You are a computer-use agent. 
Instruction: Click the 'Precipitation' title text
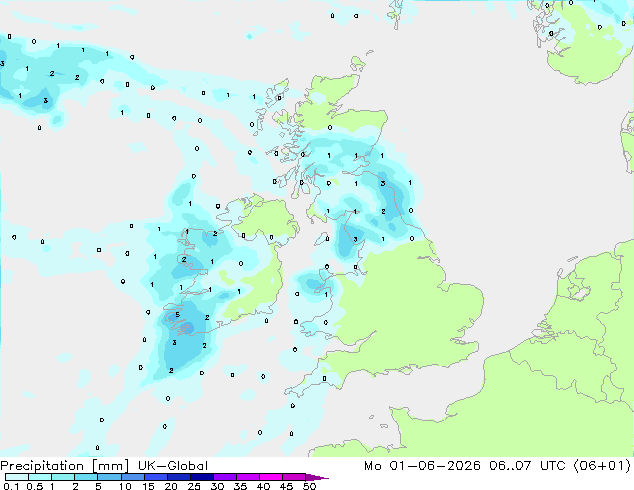coord(42,466)
